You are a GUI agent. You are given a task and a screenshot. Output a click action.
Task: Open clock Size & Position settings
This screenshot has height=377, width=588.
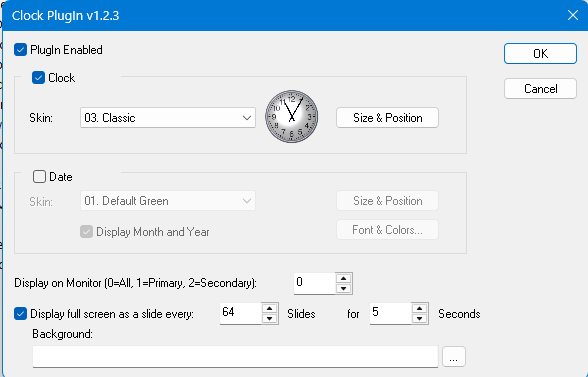point(387,118)
